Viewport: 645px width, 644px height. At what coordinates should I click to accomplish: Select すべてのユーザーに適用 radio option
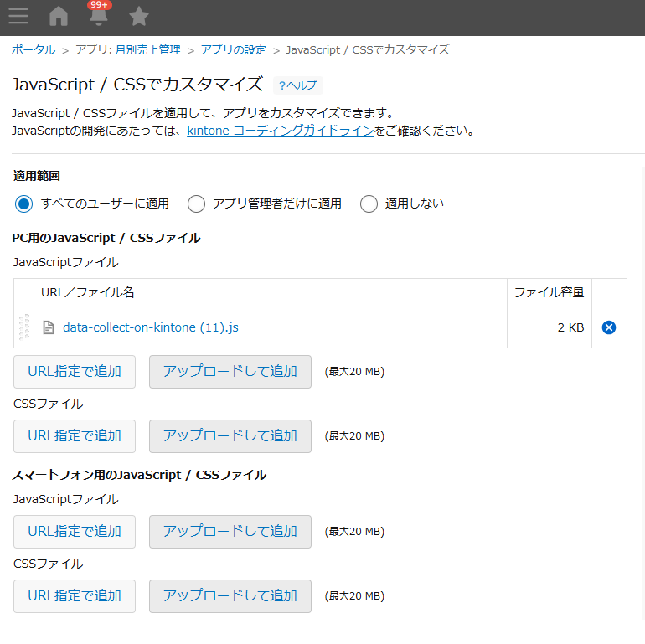pos(24,204)
